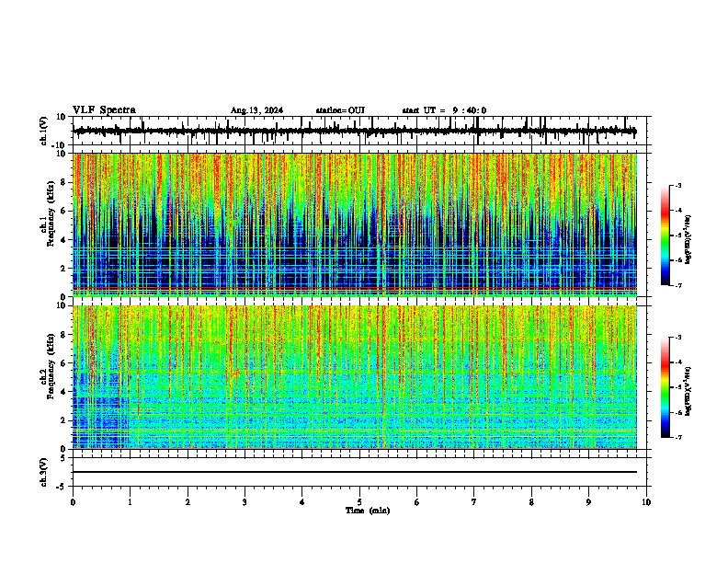
Task: Click the "-7" label on ch.1 color bar
Action: (677, 285)
